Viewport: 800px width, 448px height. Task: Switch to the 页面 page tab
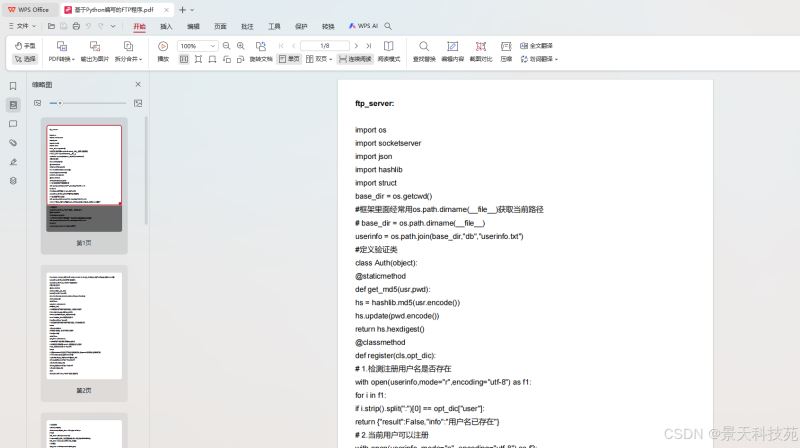220,27
